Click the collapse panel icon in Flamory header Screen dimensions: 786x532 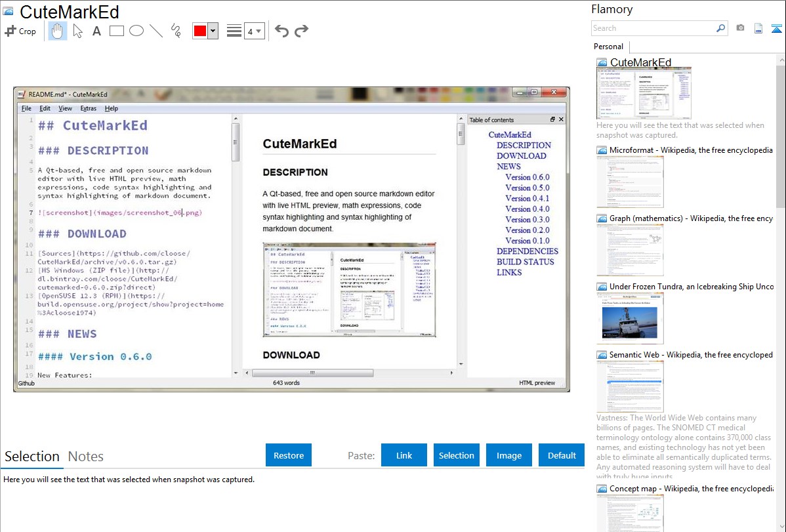pos(776,29)
